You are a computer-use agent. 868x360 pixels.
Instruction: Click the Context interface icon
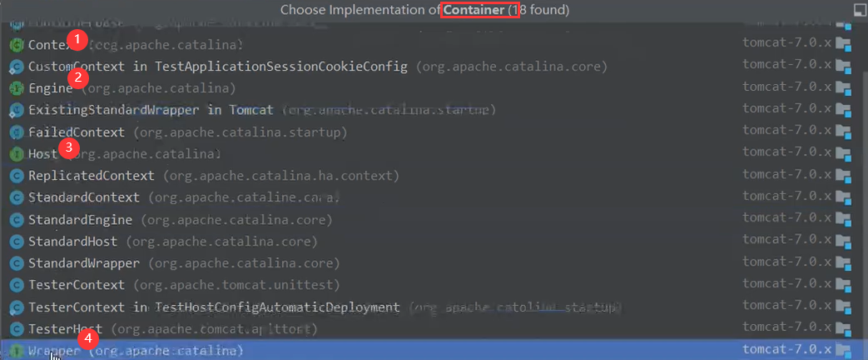point(17,45)
